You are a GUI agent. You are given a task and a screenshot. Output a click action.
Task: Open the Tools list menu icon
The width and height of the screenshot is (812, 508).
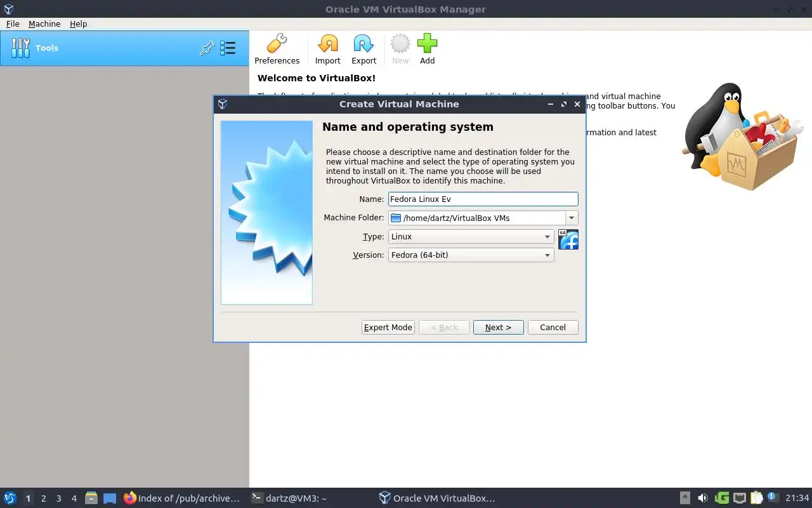(x=228, y=48)
